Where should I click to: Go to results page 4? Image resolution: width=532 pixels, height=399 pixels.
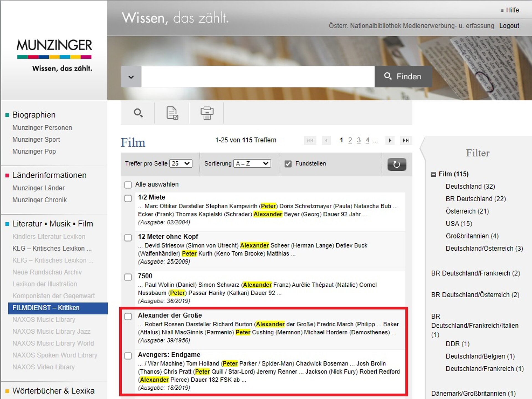(x=367, y=140)
